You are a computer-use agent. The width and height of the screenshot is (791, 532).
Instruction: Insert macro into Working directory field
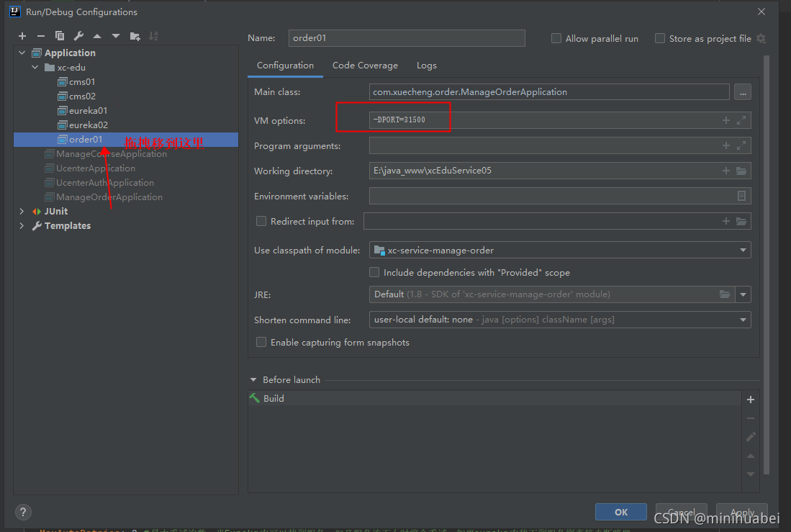point(726,171)
